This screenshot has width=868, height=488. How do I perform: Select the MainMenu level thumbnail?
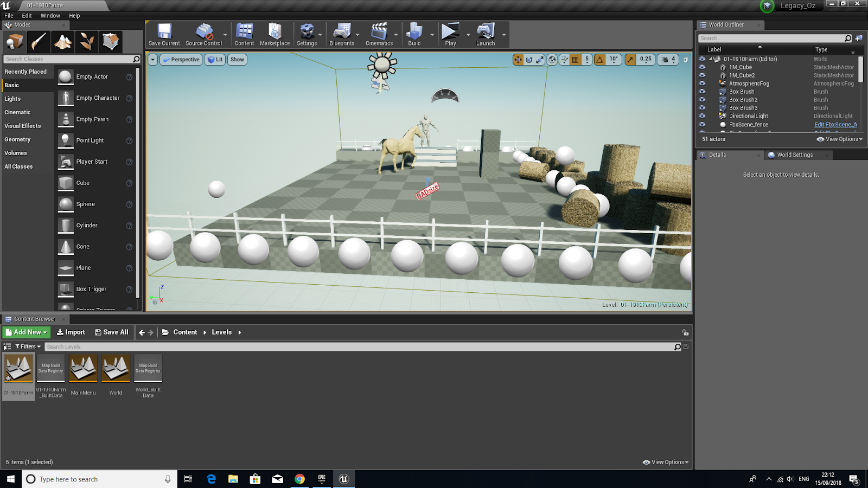coord(83,369)
